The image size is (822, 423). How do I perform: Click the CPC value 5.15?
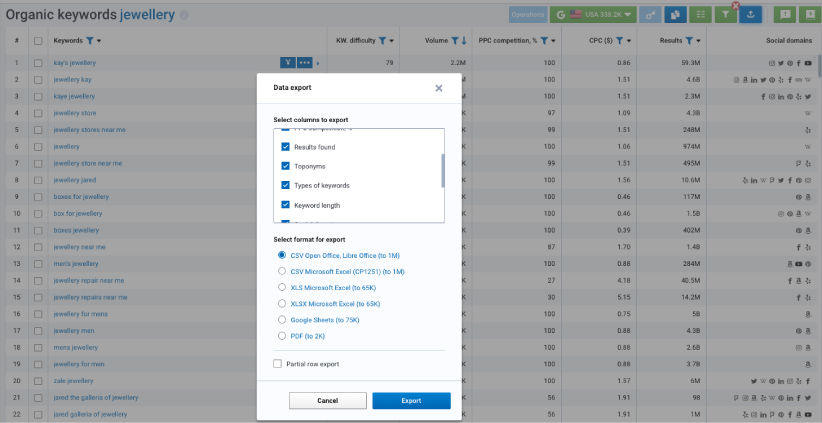(x=624, y=297)
